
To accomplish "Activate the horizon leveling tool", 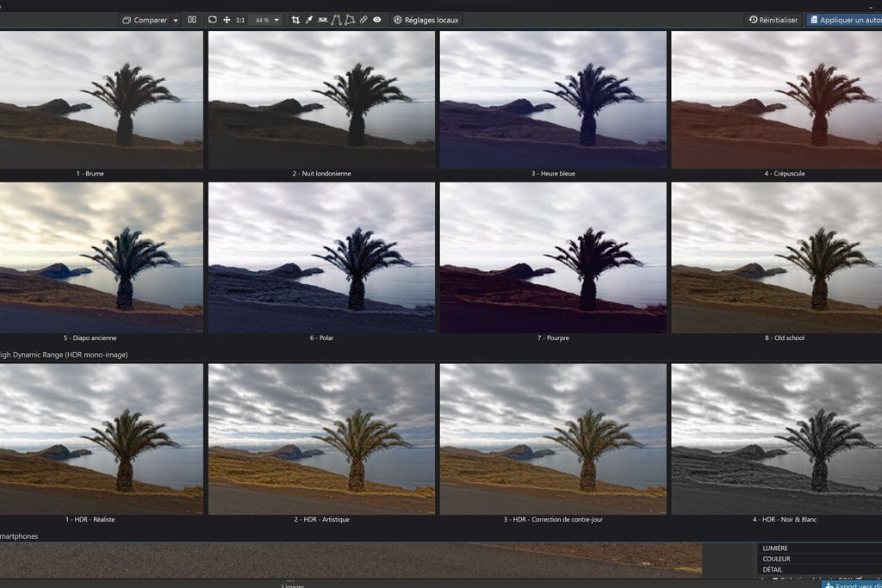I will pos(322,20).
